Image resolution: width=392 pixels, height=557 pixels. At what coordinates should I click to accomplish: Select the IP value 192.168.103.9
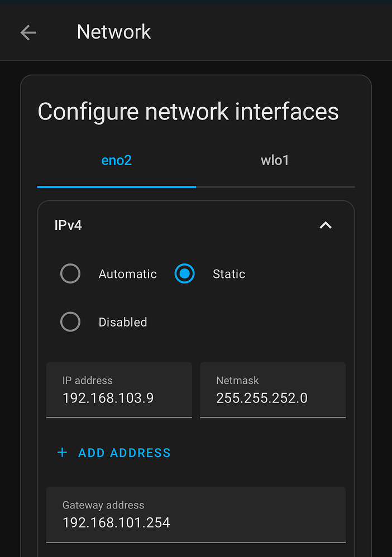tap(108, 398)
